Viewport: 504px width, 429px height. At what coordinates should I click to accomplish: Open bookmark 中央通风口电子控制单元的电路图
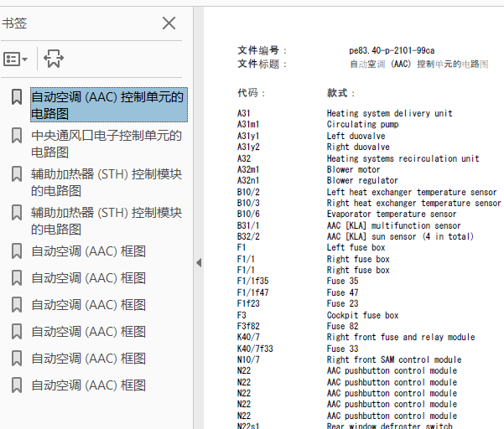pyautogui.click(x=107, y=143)
